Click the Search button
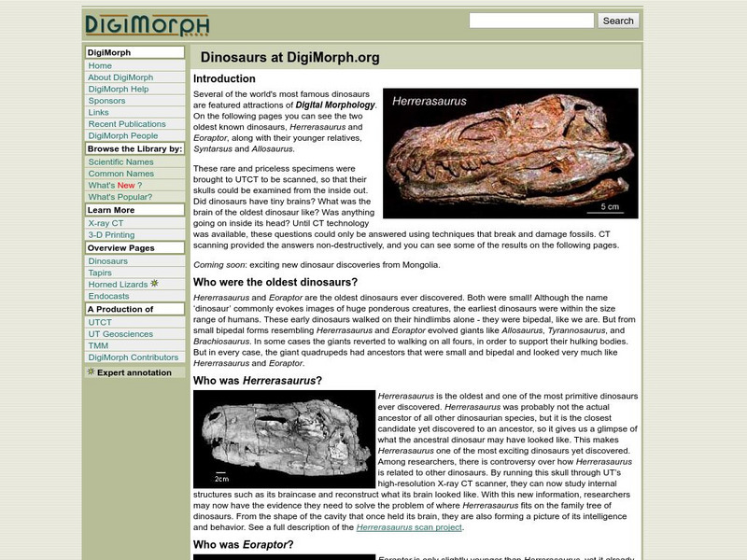 click(x=618, y=21)
